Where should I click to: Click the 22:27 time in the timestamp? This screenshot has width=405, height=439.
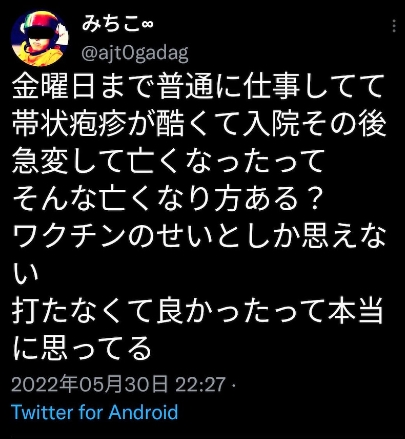tap(200, 384)
